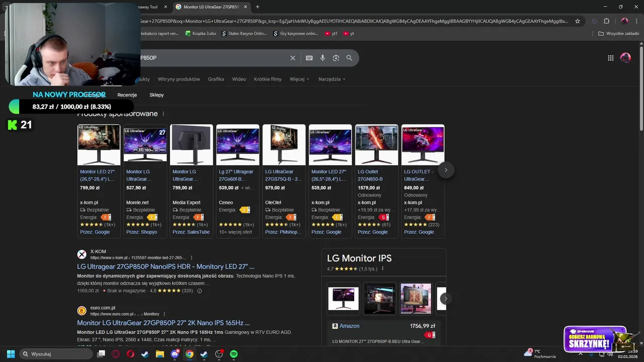This screenshot has width=644, height=362.
Task: Open the 'Wszystkie zakładki' bookmarks folder
Action: (618, 34)
